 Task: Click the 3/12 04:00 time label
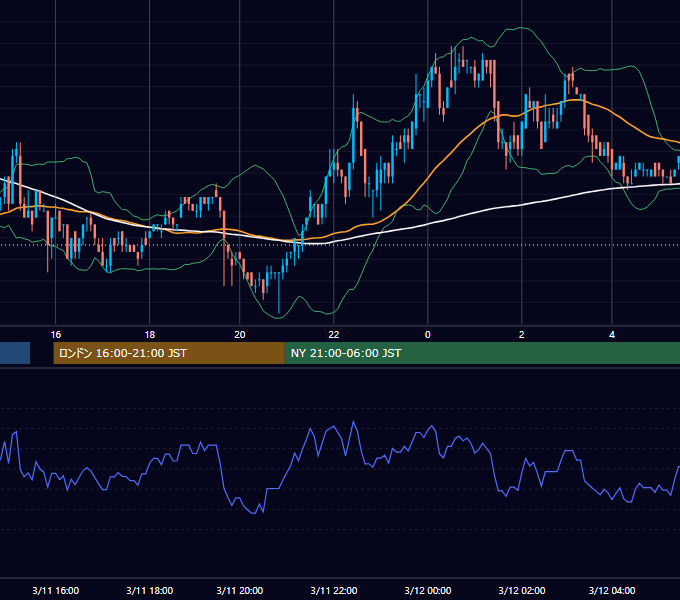(x=611, y=590)
